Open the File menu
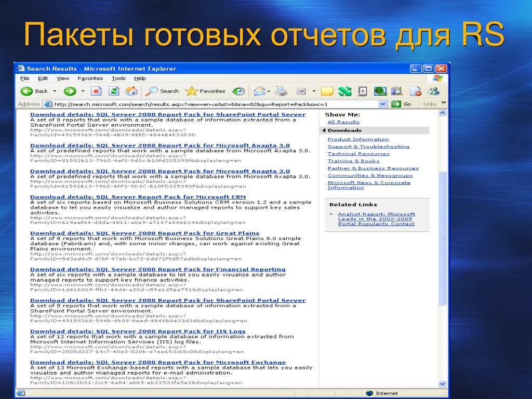 click(x=25, y=78)
